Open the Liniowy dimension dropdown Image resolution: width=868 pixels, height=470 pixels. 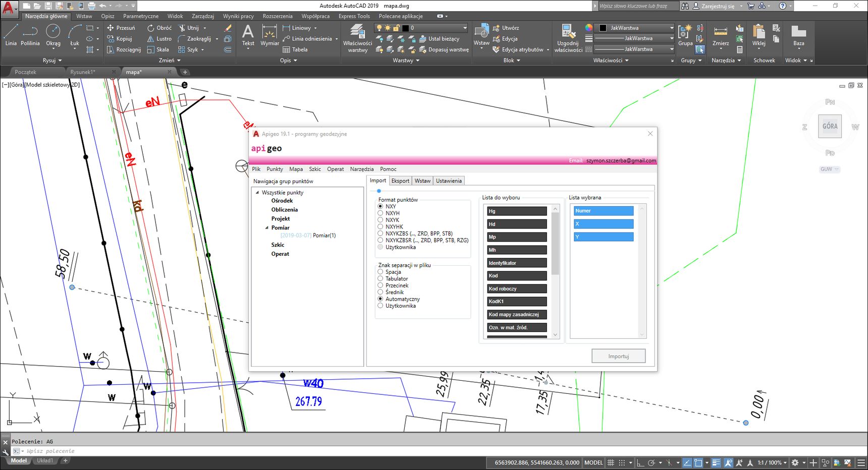315,28
